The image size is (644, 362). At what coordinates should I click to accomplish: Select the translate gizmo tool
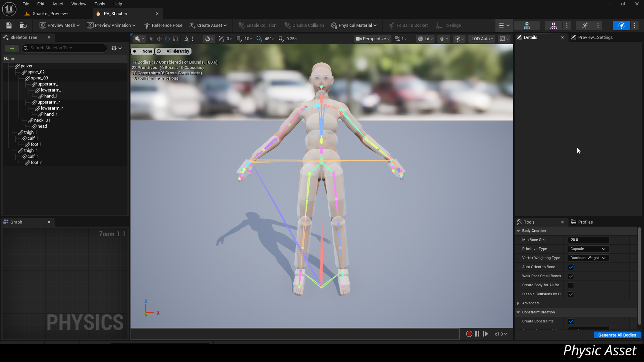pos(159,39)
